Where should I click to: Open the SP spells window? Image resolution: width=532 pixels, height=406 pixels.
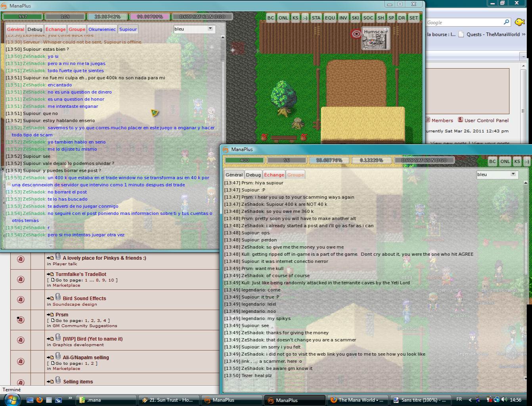[391, 17]
